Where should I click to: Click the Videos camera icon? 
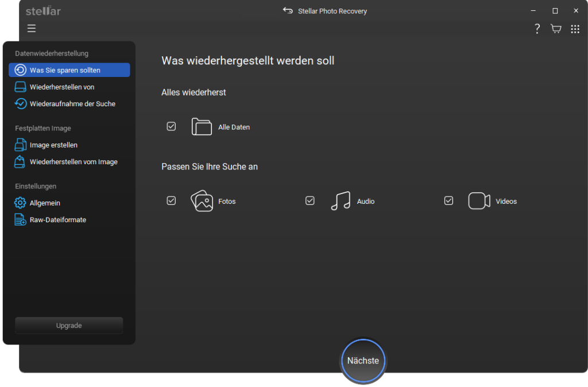pos(479,201)
